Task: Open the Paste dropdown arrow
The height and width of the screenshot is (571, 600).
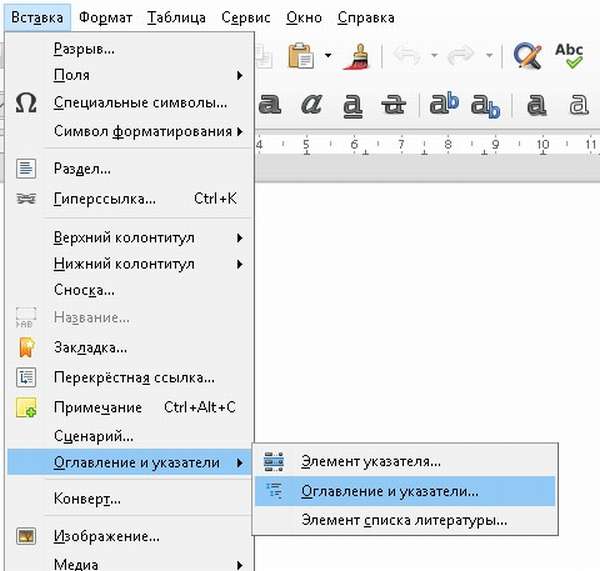Action: pyautogui.click(x=328, y=56)
